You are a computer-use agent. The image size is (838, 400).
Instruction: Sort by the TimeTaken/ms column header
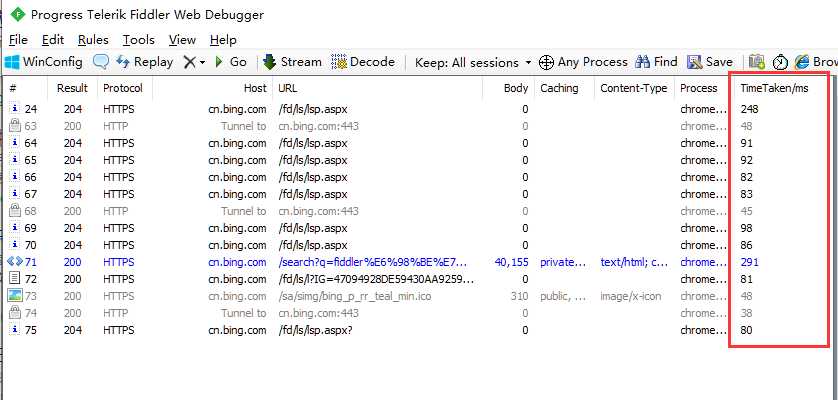[774, 88]
